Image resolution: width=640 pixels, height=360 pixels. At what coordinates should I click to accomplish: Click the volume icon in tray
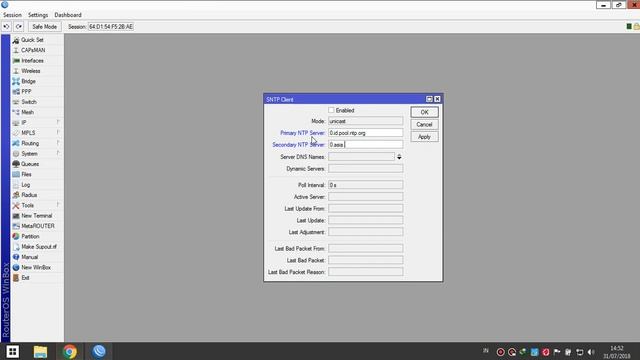pos(591,352)
